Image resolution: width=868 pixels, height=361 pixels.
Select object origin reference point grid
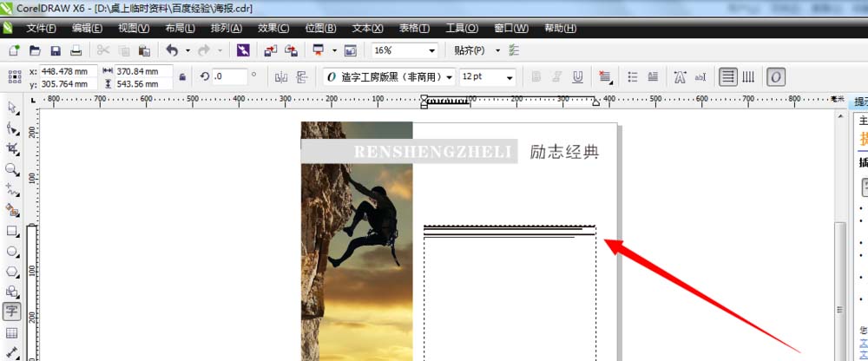coord(15,77)
